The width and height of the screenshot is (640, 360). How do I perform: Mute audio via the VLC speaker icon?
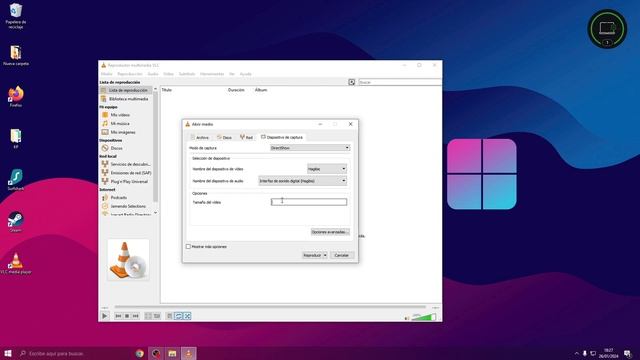coord(407,318)
